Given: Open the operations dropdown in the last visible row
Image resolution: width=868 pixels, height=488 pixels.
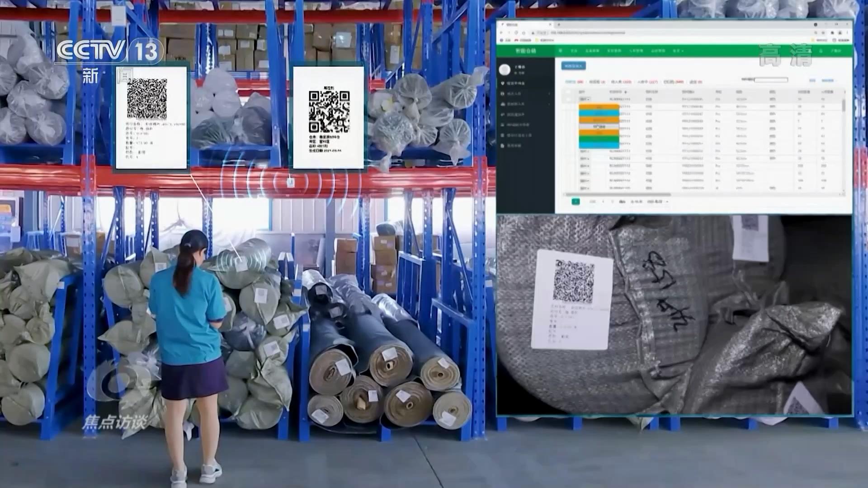Looking at the screenshot, I should pyautogui.click(x=585, y=188).
